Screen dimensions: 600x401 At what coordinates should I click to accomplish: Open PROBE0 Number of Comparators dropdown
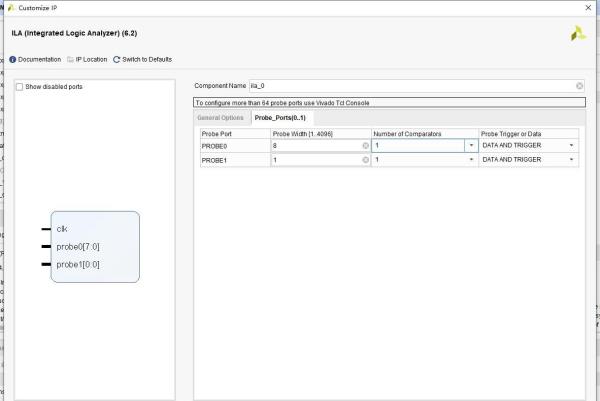[x=471, y=145]
